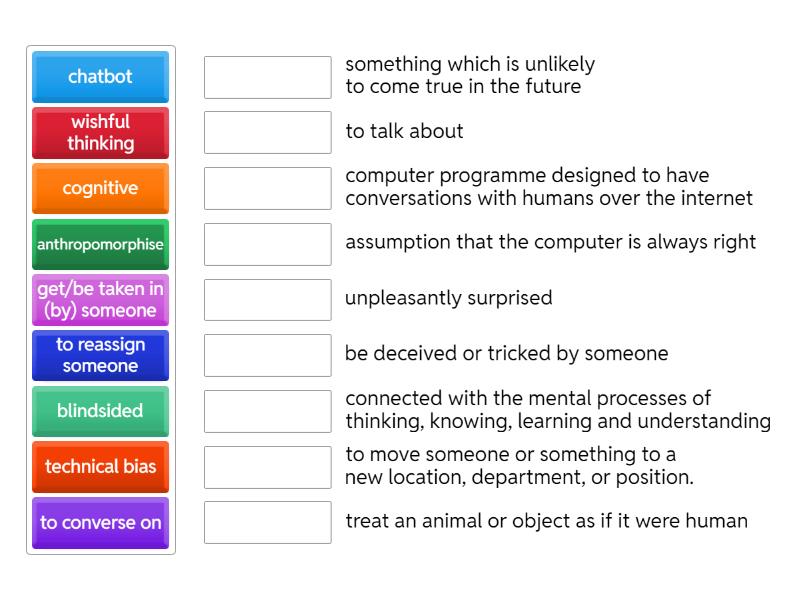Image resolution: width=800 pixels, height=600 pixels.
Task: Click the top empty answer box
Action: pos(266,75)
